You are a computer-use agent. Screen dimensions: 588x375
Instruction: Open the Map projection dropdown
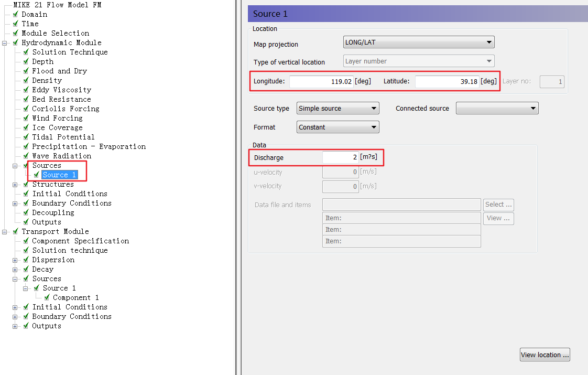click(419, 42)
